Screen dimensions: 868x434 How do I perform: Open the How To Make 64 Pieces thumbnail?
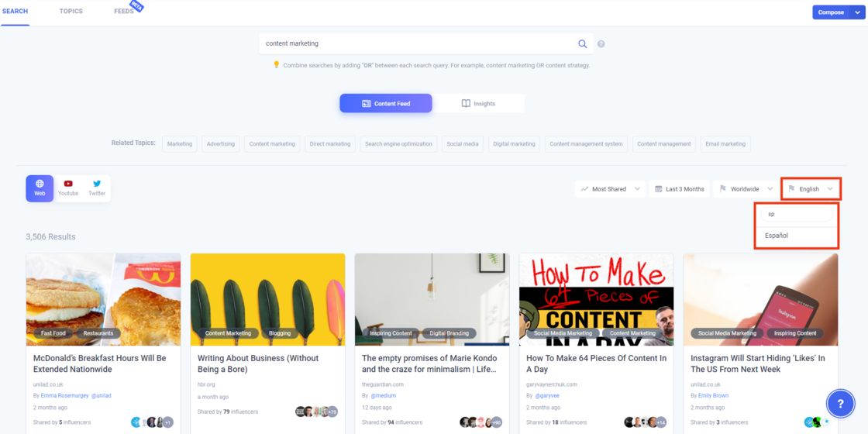click(x=596, y=299)
